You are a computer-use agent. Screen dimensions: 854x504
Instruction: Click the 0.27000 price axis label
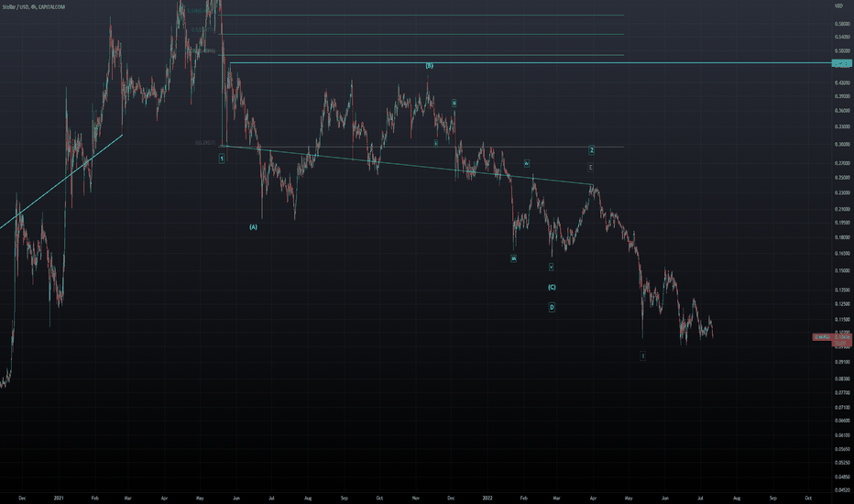tap(843, 163)
